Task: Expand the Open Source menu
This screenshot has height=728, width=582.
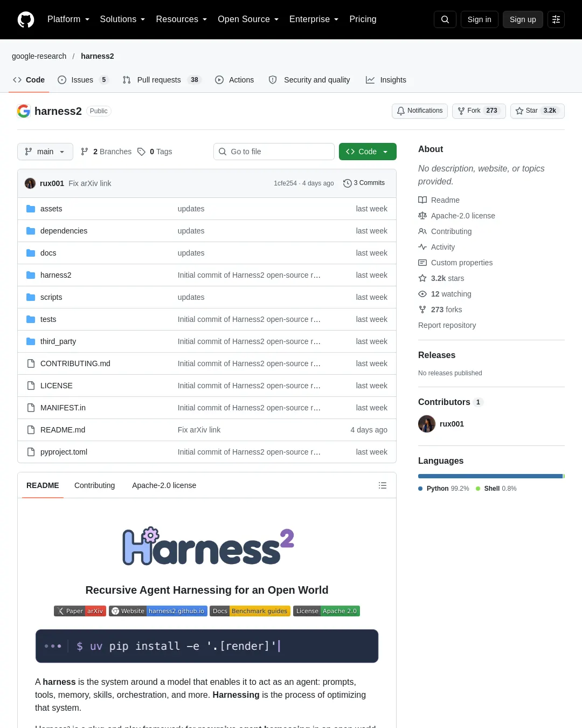Action: click(248, 19)
